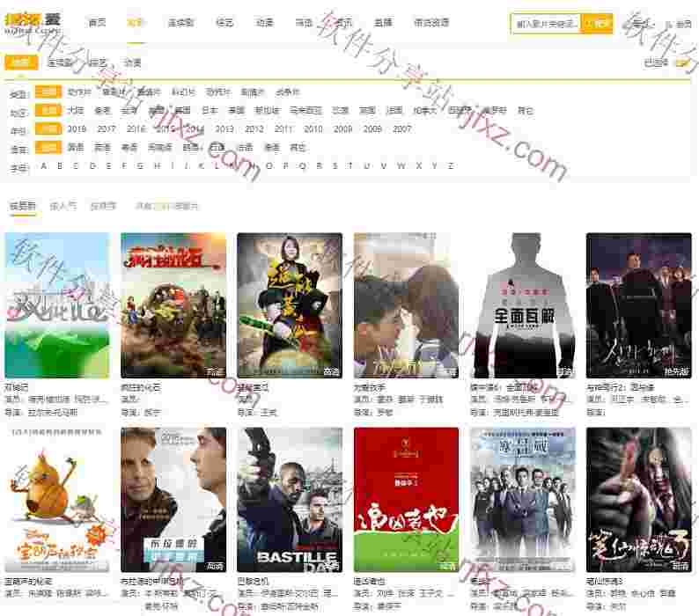Filter by year 2018

(77, 128)
